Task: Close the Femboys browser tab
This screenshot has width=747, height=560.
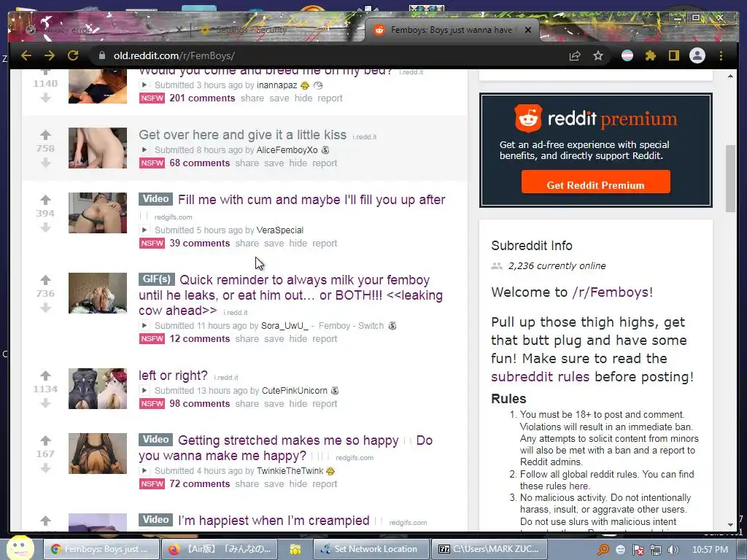Action: [x=528, y=30]
